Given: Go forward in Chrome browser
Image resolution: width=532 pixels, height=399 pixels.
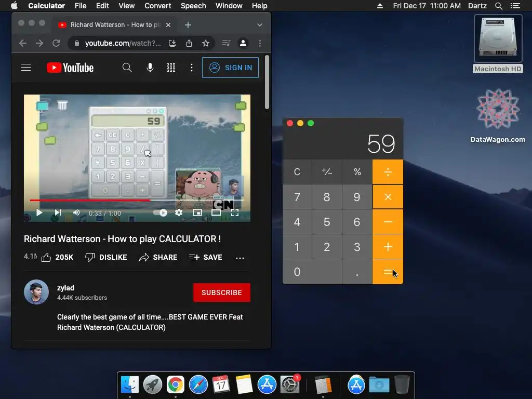Looking at the screenshot, I should [x=39, y=43].
